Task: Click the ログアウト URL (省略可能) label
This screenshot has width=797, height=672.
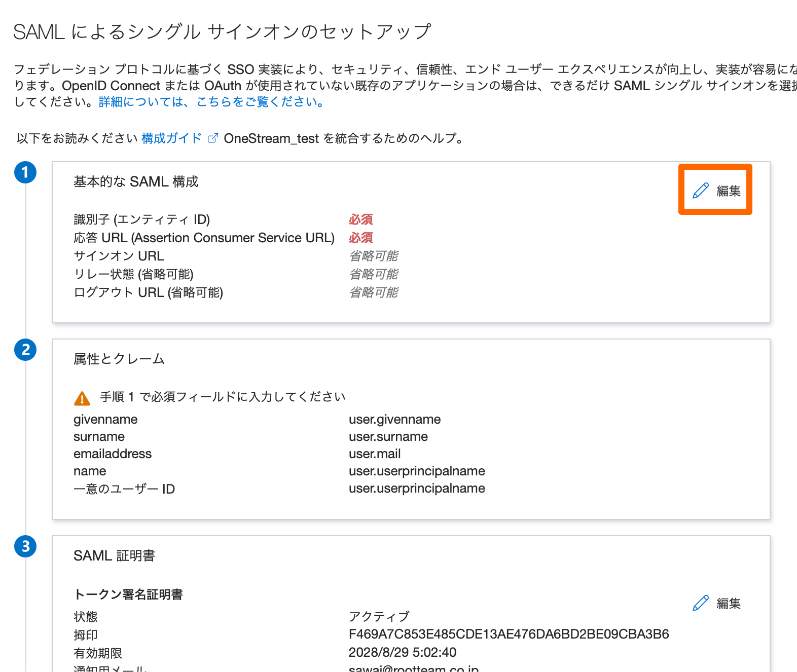Action: (149, 292)
